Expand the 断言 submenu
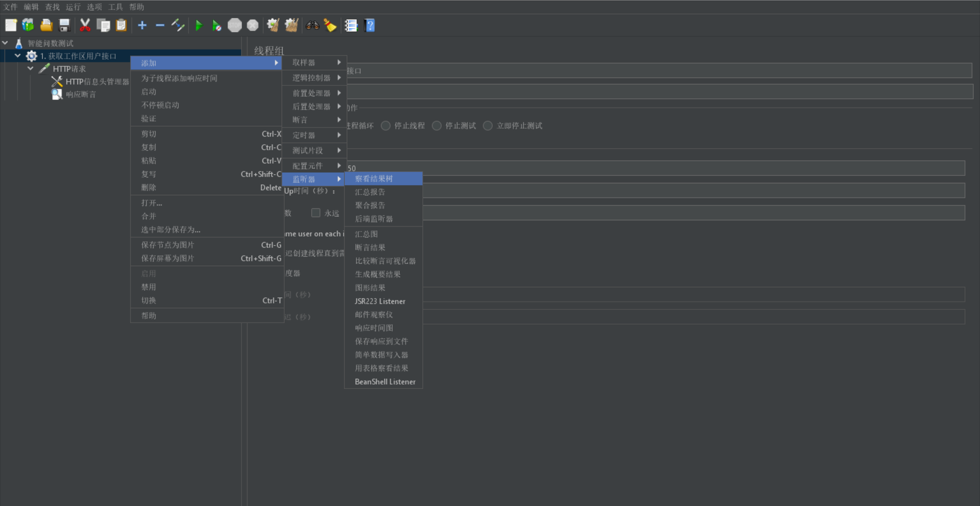The width and height of the screenshot is (980, 506). [314, 120]
